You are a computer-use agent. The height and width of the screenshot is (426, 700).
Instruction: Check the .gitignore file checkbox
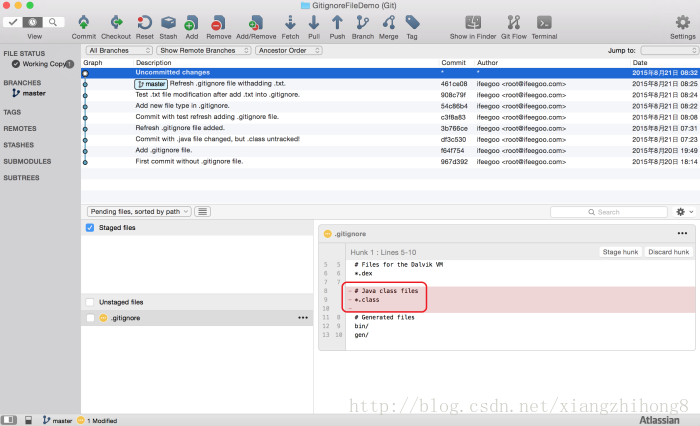[x=90, y=318]
